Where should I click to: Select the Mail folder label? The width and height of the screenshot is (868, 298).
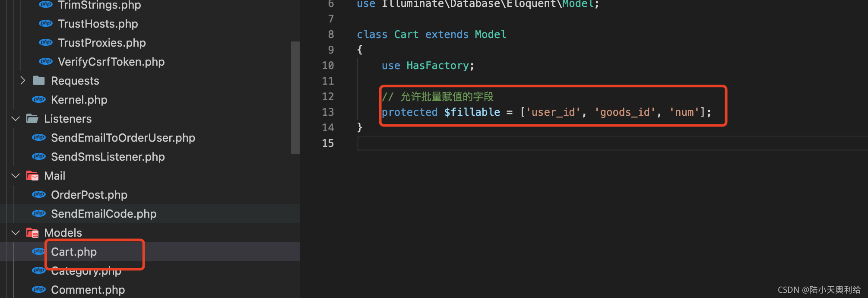[x=55, y=176]
